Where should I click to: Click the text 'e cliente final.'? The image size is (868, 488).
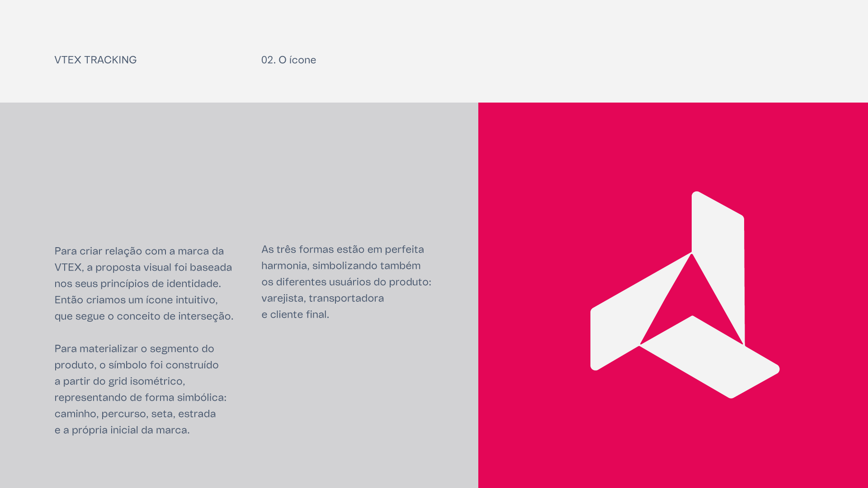coord(295,314)
